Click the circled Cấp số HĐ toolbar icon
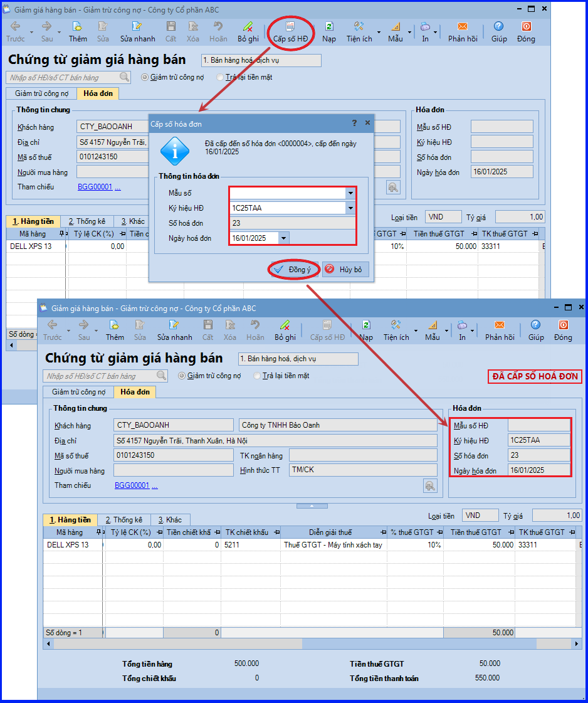This screenshot has height=703, width=588. click(290, 32)
